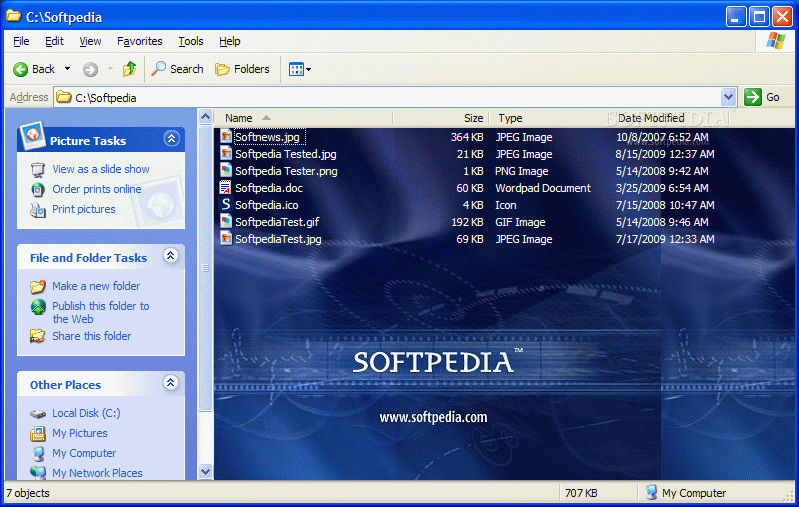The image size is (799, 507).
Task: Open the Tools menu
Action: [x=191, y=41]
